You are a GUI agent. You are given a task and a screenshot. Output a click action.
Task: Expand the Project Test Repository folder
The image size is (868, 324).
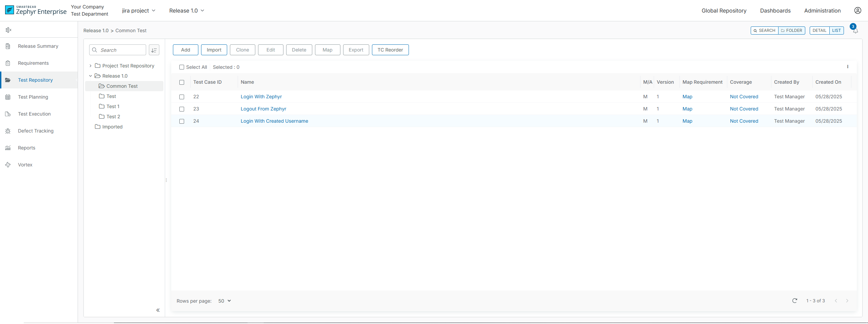click(x=90, y=66)
